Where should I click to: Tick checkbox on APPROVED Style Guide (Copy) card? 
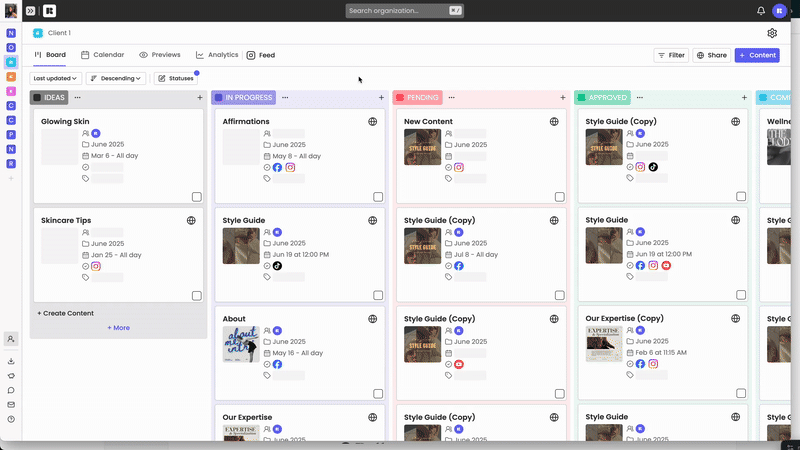[741, 196]
